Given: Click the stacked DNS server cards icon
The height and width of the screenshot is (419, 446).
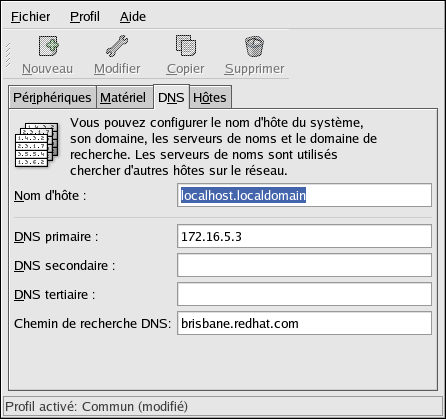Looking at the screenshot, I should [37, 145].
